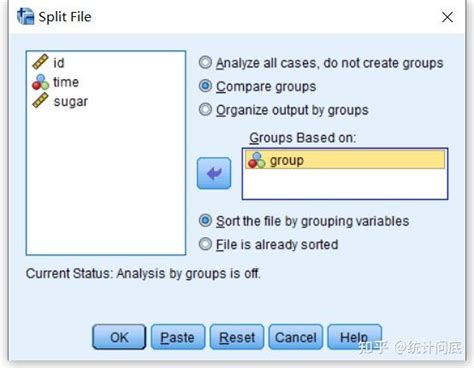
Task: Close the Split File dialog
Action: (x=447, y=17)
